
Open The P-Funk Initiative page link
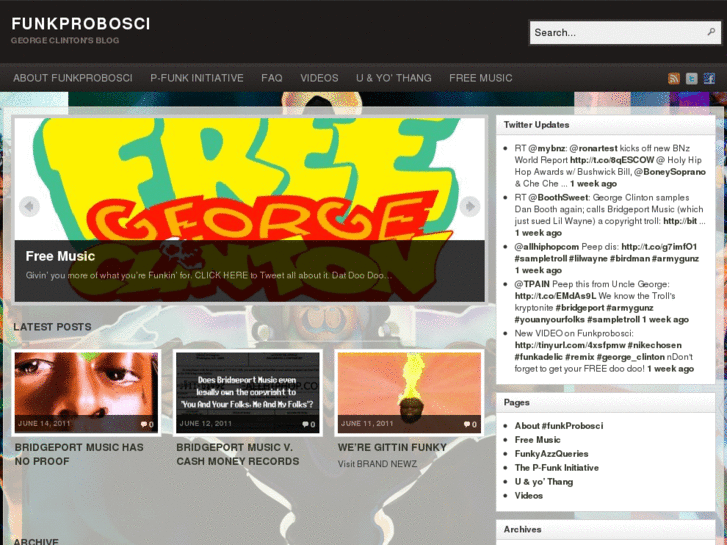point(556,468)
